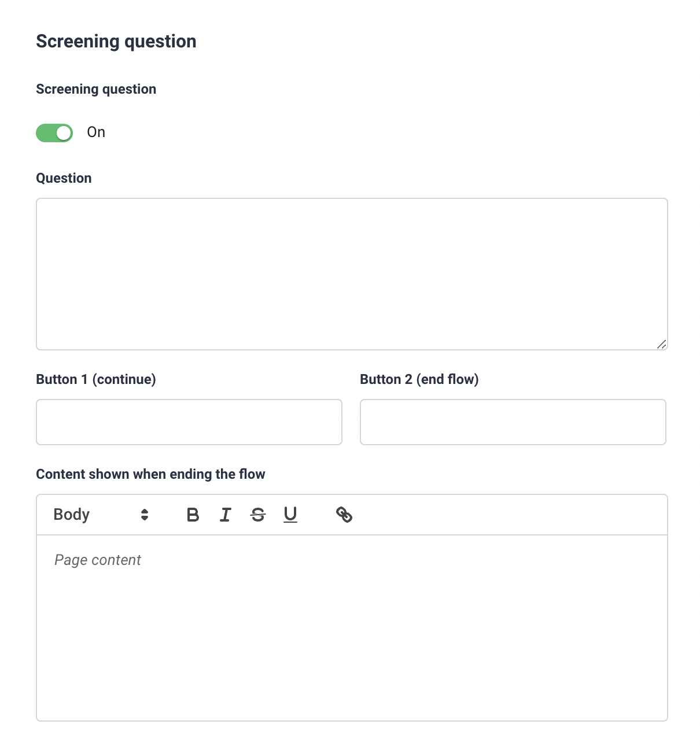The height and width of the screenshot is (754, 700).
Task: Toggle bold formatting in the editor
Action: [193, 515]
